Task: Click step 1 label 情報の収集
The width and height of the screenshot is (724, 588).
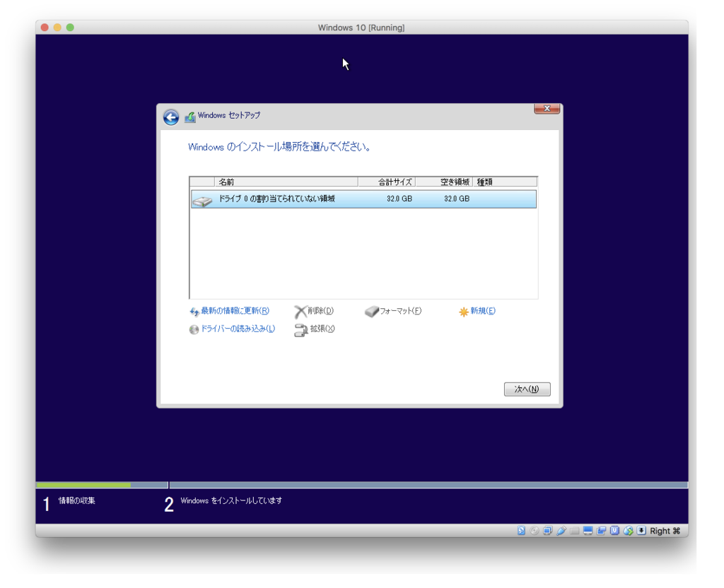Action: (76, 500)
